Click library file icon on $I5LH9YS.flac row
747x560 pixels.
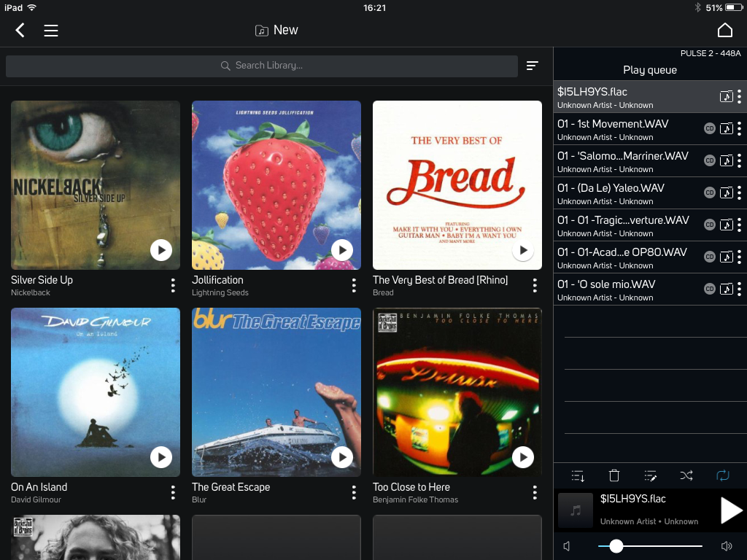point(726,97)
